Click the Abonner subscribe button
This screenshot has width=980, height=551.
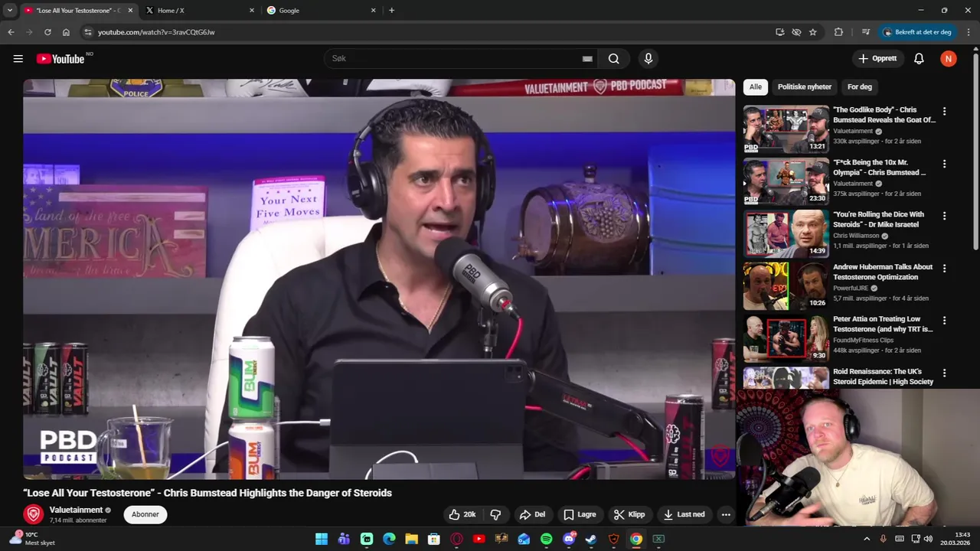pos(145,514)
